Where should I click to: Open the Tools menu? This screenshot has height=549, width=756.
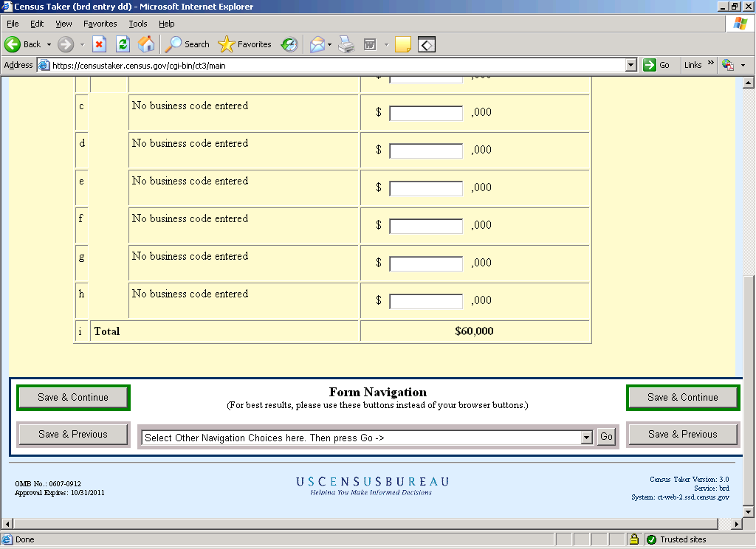pyautogui.click(x=137, y=24)
